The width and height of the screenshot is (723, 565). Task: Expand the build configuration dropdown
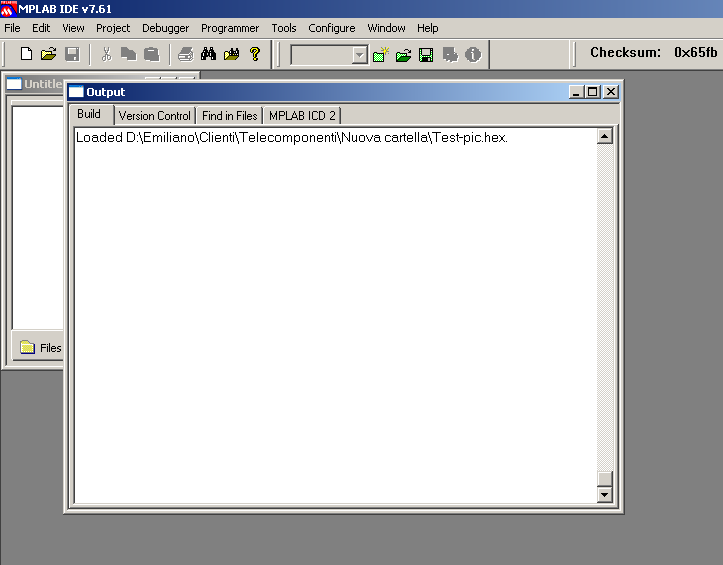pos(360,55)
